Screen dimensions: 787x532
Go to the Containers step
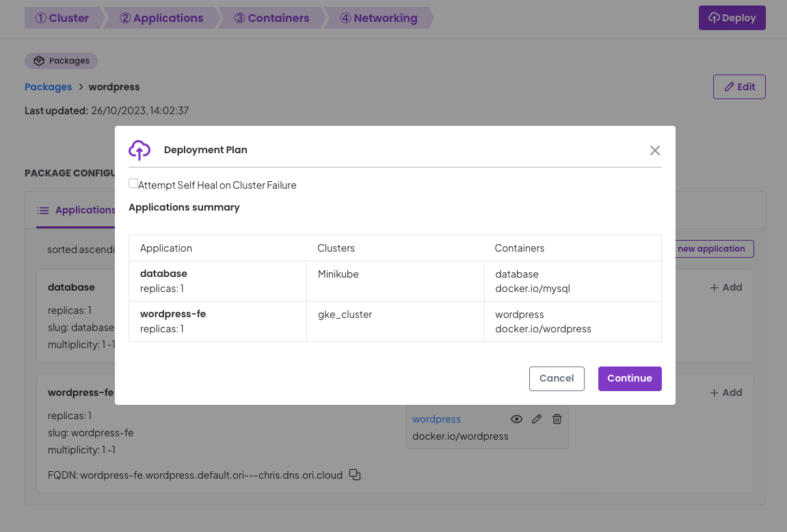(272, 18)
